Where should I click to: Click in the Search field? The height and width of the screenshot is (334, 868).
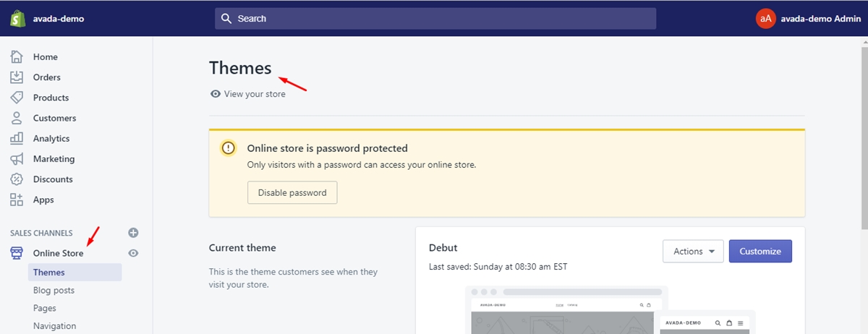click(435, 19)
